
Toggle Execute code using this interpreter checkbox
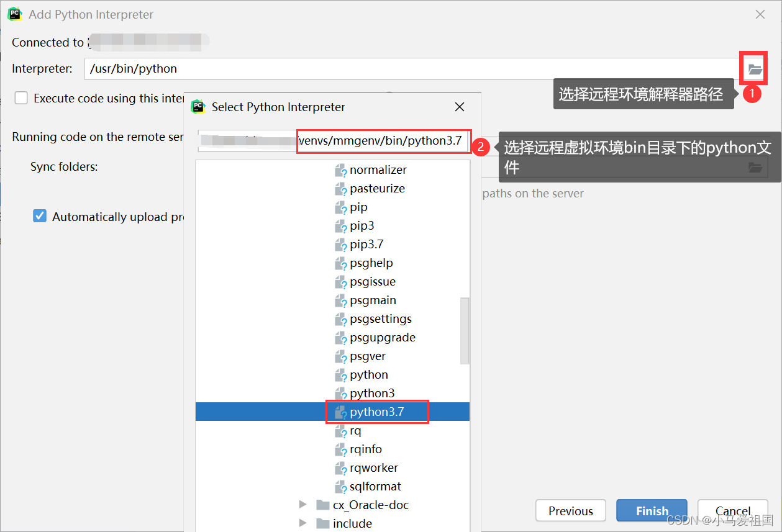tap(21, 98)
